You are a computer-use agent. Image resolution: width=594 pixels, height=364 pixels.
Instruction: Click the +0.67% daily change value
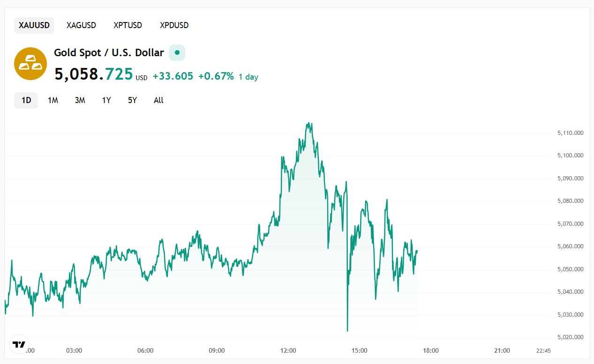click(217, 76)
